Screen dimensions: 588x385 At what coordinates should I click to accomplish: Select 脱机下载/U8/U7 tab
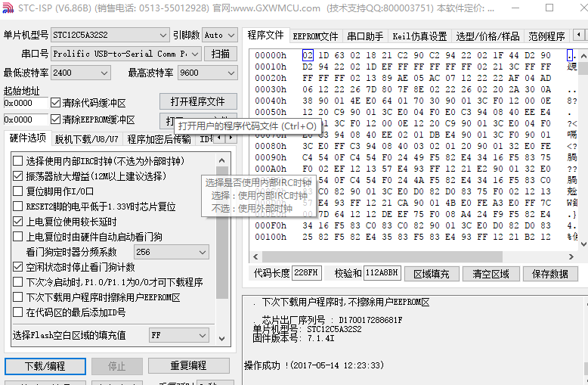click(x=87, y=140)
